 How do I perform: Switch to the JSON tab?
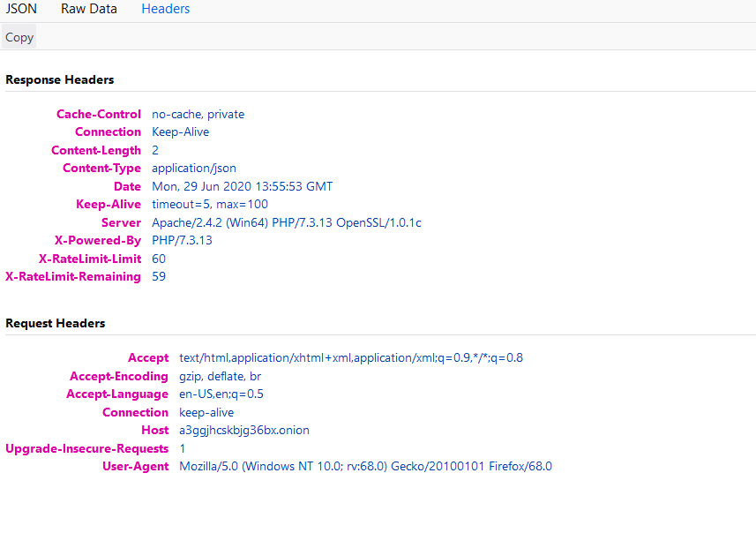(21, 9)
